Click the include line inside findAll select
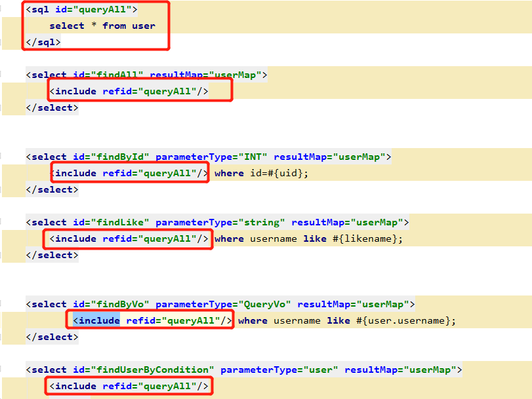 coord(129,91)
